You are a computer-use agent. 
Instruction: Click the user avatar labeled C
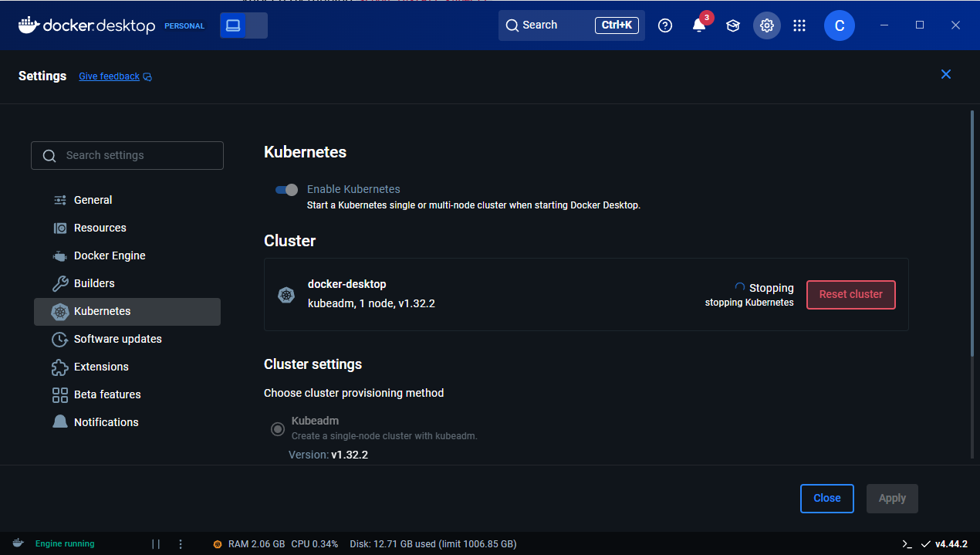839,25
